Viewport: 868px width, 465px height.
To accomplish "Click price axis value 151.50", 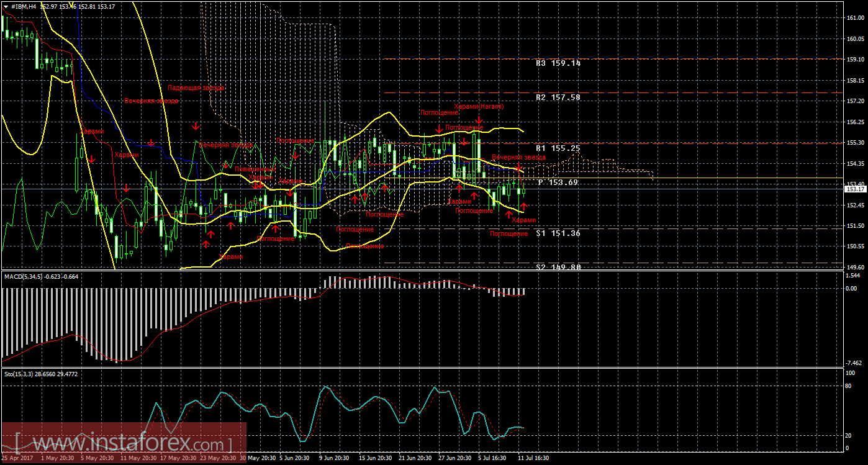I will (856, 226).
